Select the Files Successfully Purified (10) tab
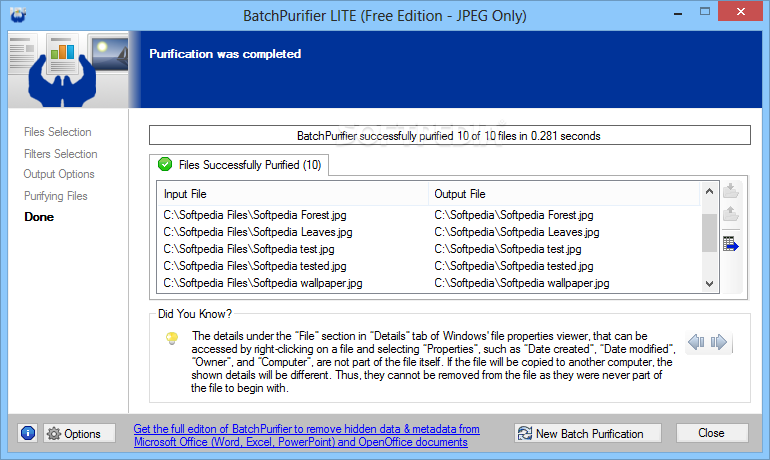770x460 pixels. [239, 165]
